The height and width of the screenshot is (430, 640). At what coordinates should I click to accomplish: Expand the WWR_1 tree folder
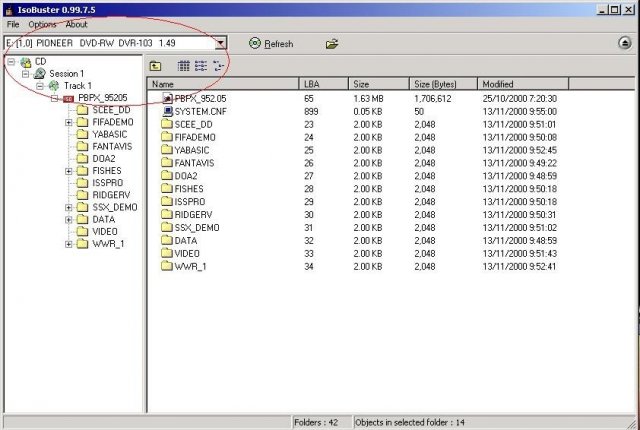(68, 244)
